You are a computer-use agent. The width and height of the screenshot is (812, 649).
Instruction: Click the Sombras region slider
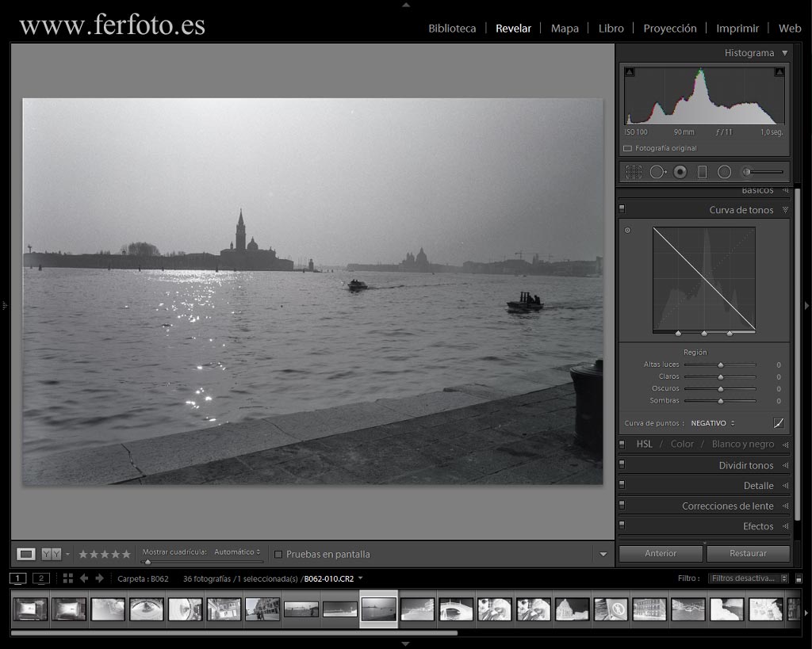click(x=720, y=401)
